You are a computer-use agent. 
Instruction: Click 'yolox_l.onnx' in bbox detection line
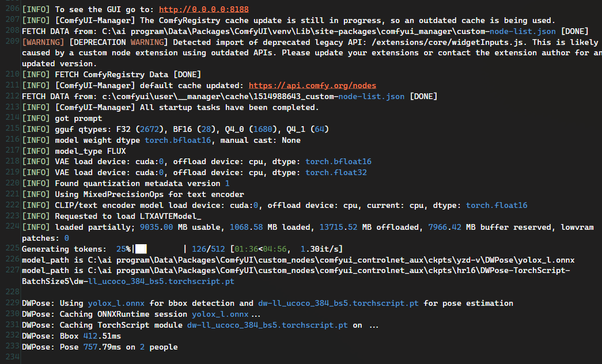point(116,304)
